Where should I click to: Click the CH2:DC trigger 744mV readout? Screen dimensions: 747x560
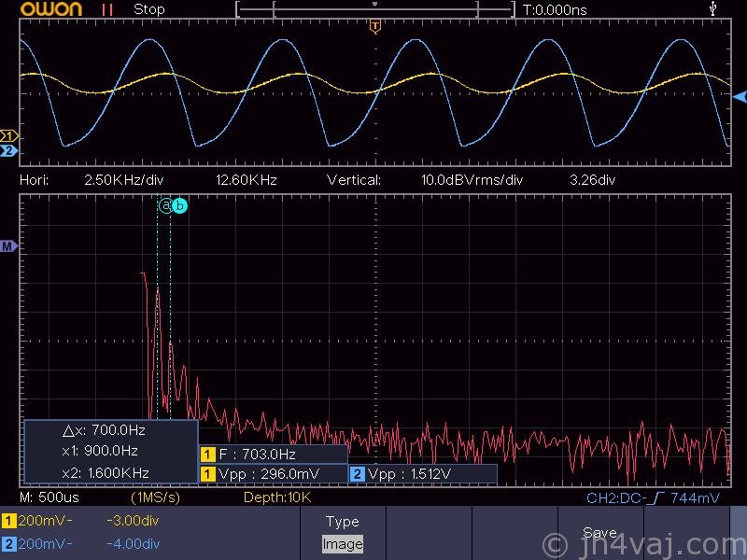pyautogui.click(x=653, y=498)
